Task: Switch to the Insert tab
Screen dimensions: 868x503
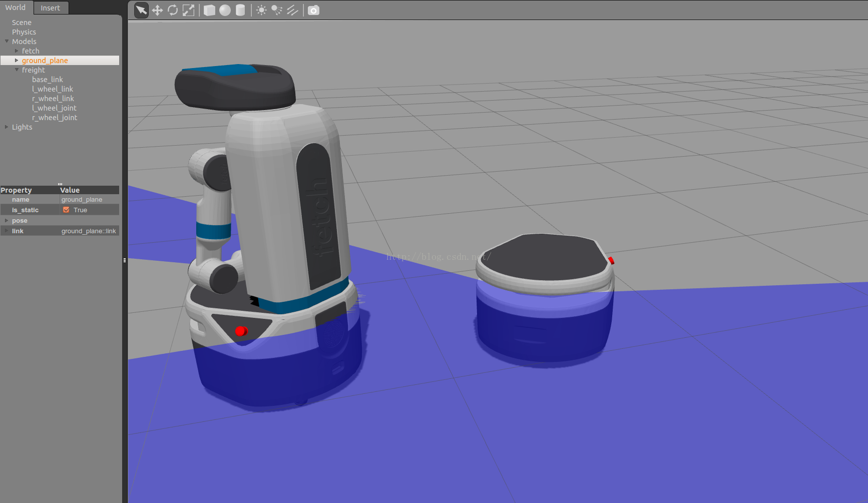Action: tap(50, 8)
